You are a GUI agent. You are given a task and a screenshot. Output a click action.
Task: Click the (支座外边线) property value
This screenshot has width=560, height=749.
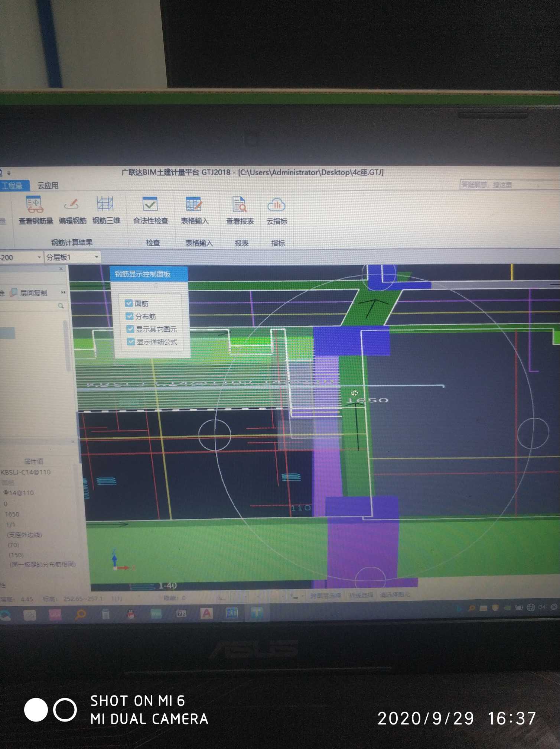(x=24, y=535)
